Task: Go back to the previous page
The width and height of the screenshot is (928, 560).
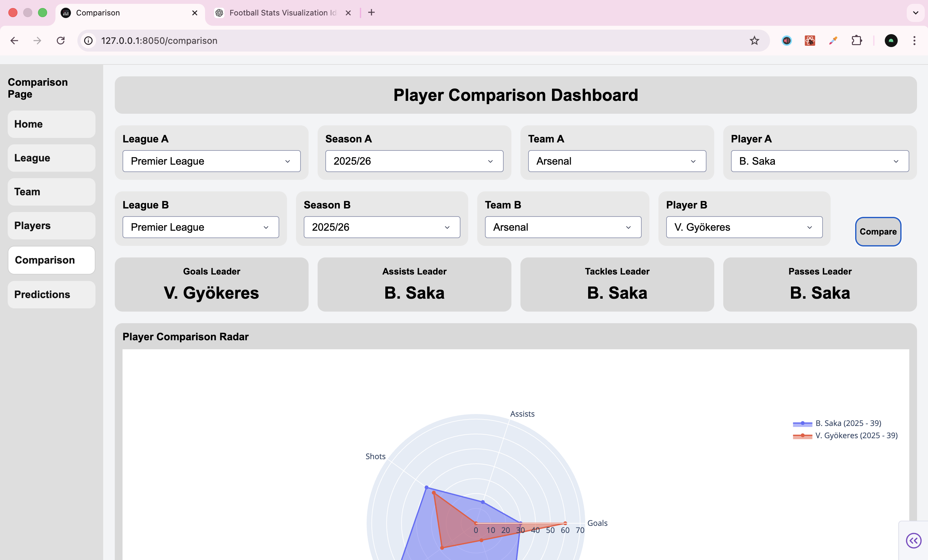Action: coord(14,41)
